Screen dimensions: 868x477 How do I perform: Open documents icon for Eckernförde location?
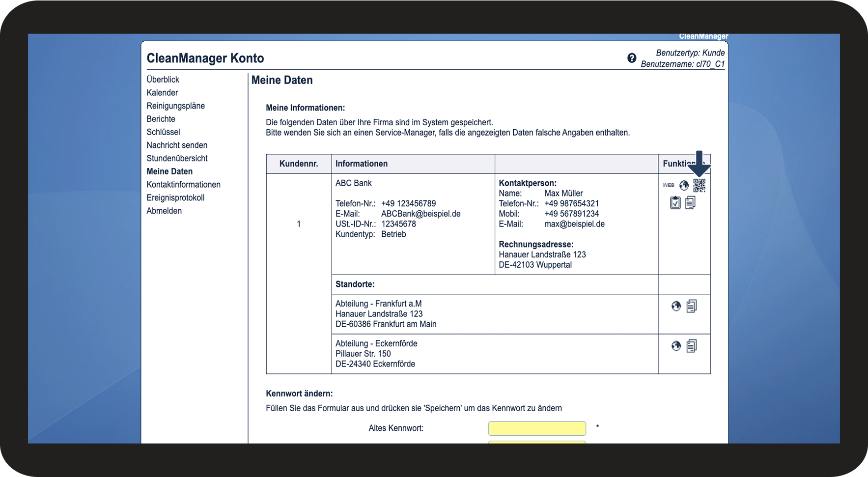[x=692, y=346]
